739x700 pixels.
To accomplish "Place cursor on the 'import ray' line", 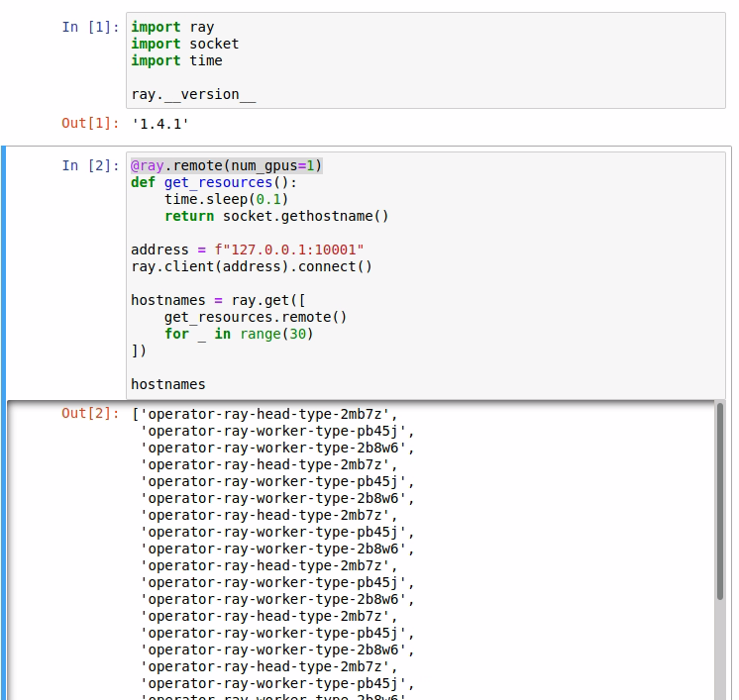I will click(172, 28).
